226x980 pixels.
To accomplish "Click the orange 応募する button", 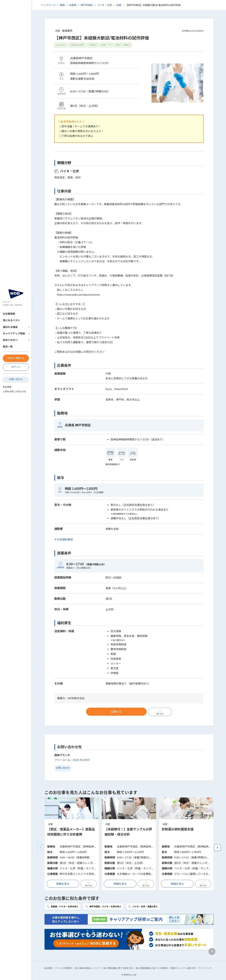I will [x=116, y=711].
